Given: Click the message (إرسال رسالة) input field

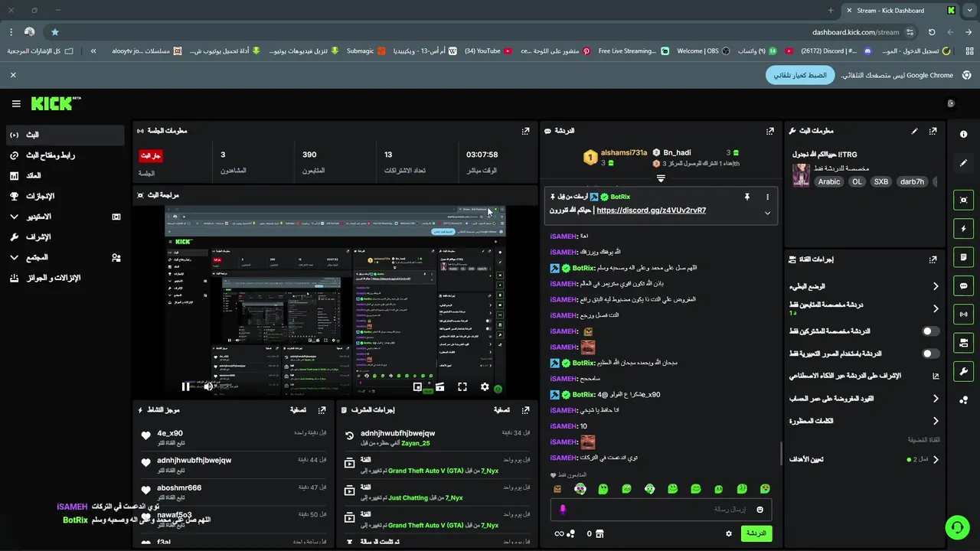Looking at the screenshot, I should point(661,510).
